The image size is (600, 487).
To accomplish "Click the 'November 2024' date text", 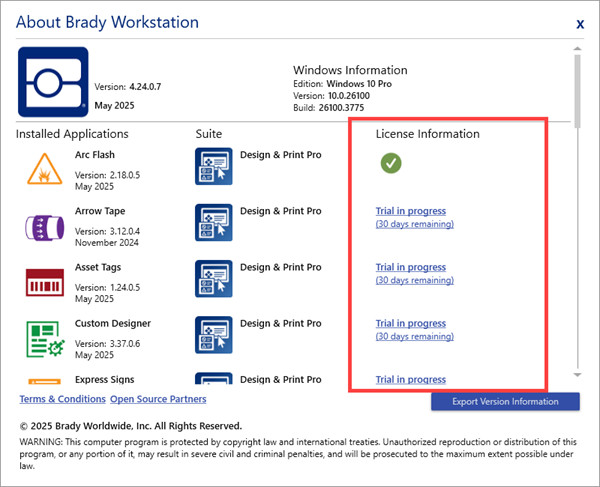I will 106,243.
